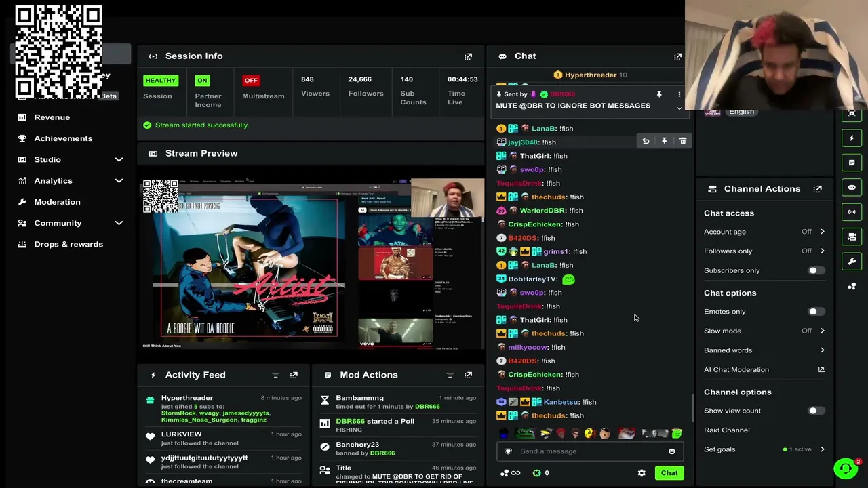Pop out the Channel Actions panel

tap(817, 189)
